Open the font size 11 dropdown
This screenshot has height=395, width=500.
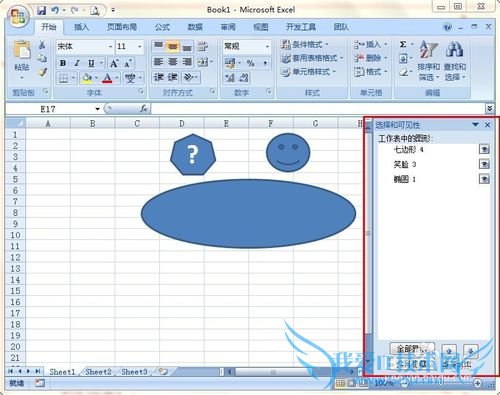[140, 46]
